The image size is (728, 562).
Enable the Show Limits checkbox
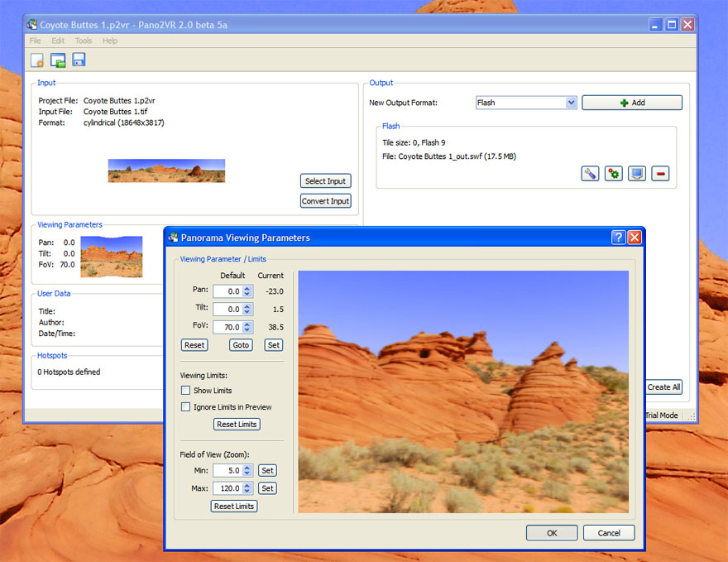click(x=185, y=390)
